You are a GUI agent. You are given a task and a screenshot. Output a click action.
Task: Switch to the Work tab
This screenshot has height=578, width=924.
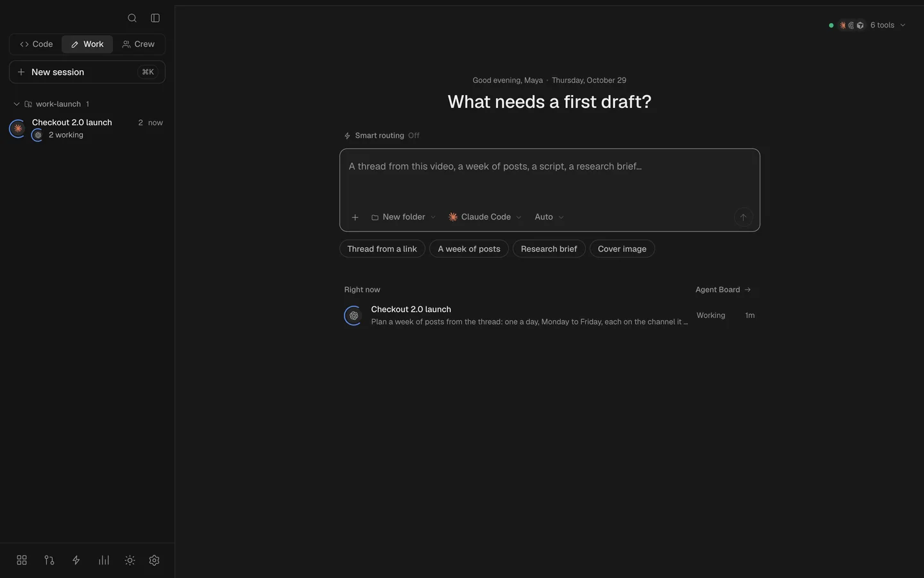click(87, 44)
